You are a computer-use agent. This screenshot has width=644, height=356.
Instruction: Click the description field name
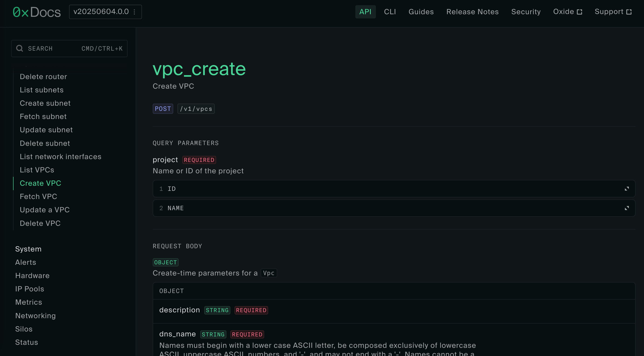180,310
